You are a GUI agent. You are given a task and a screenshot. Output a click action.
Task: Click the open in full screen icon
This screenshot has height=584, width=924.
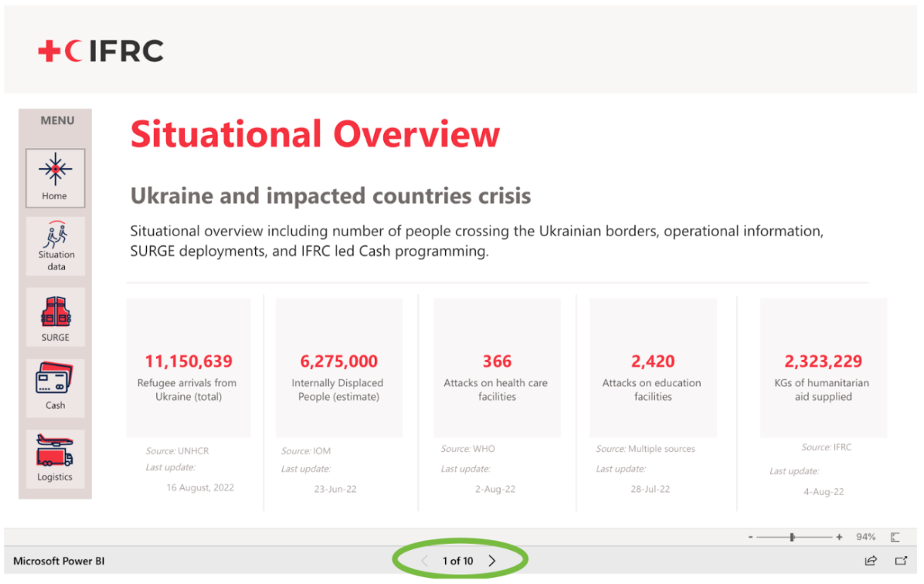tap(899, 561)
